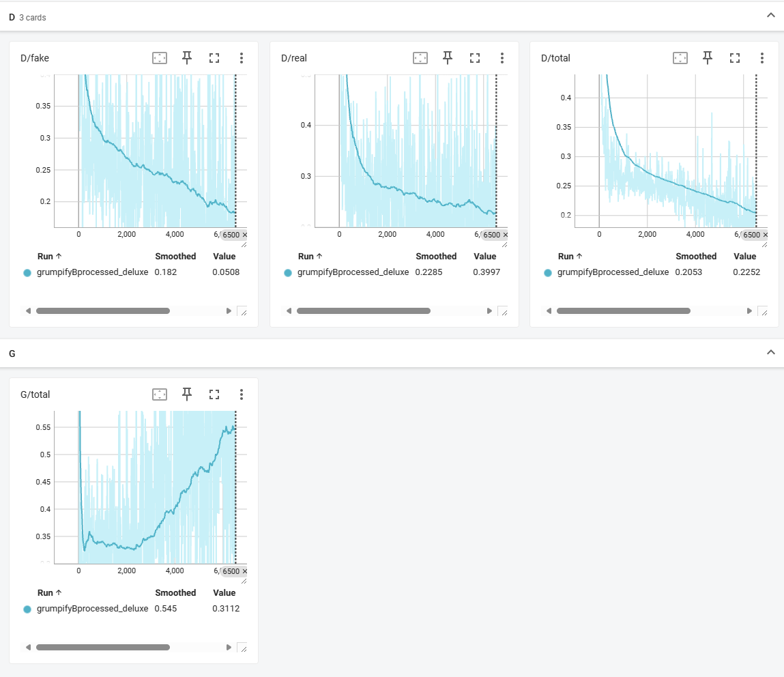
Task: Pin the D/real card
Action: (x=448, y=58)
